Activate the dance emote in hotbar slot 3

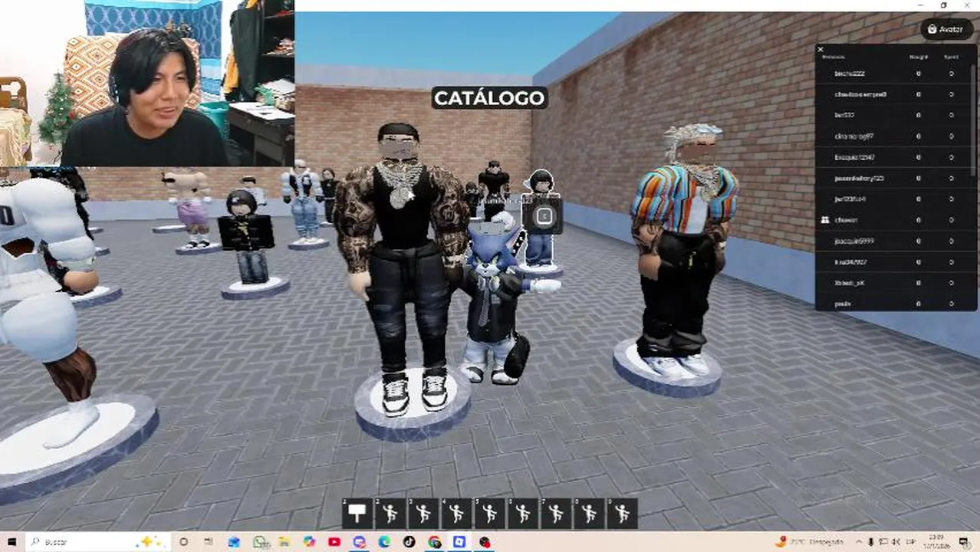(423, 513)
